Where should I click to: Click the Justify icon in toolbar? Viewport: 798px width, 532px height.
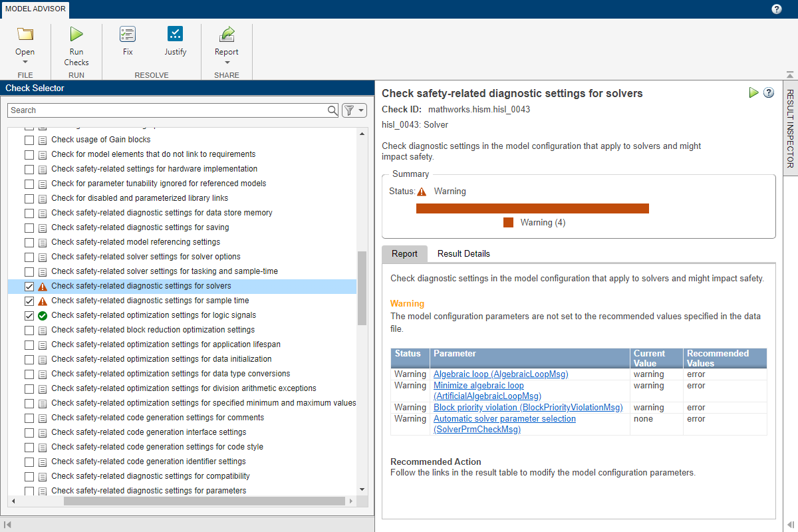click(176, 35)
